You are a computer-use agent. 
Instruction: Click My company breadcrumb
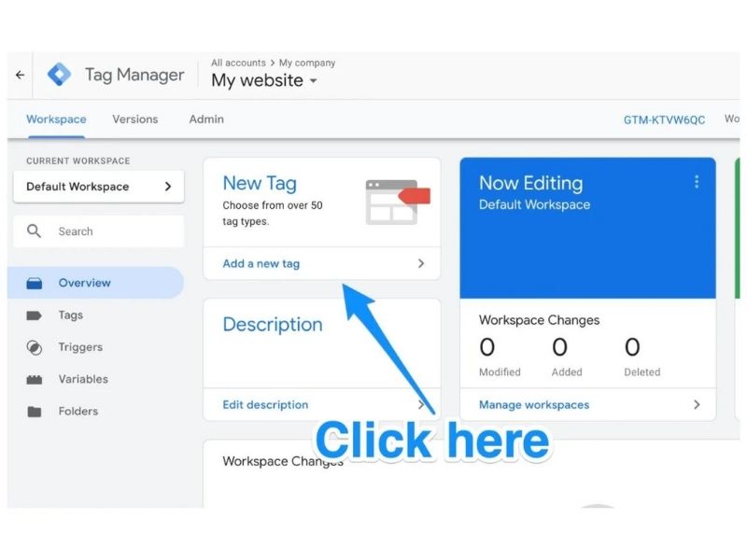click(x=307, y=63)
